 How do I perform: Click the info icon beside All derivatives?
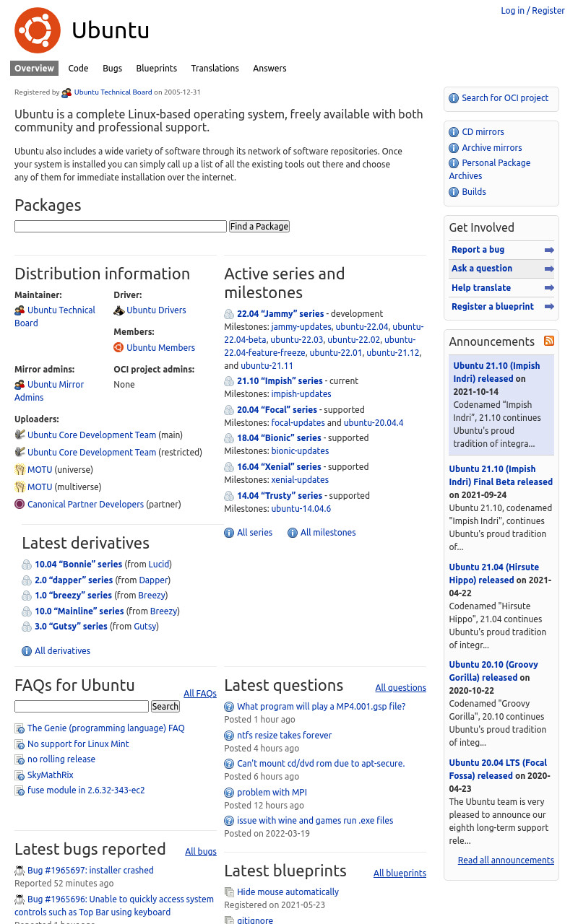(x=27, y=651)
